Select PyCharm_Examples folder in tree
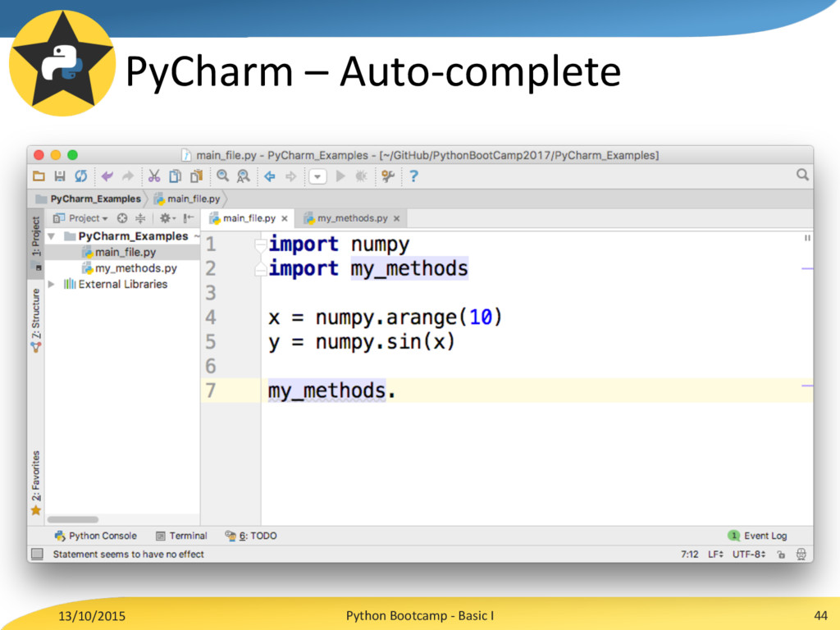Image resolution: width=840 pixels, height=630 pixels. click(133, 236)
